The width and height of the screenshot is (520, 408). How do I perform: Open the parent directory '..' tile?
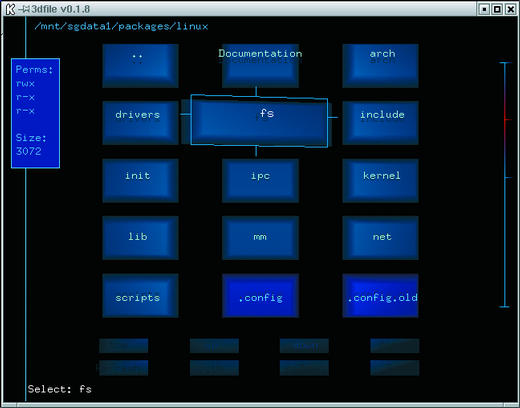[140, 66]
